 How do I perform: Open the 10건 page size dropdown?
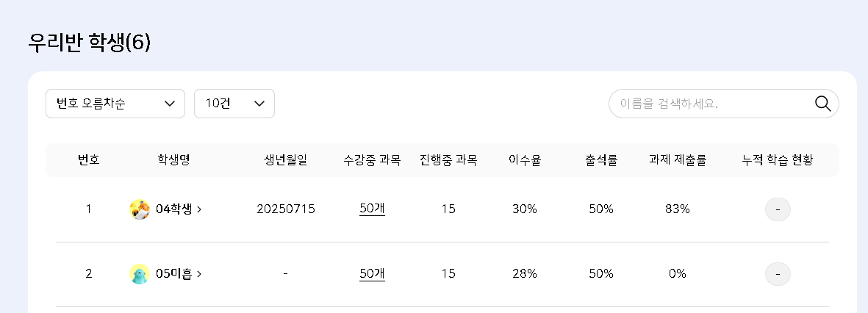pos(234,104)
